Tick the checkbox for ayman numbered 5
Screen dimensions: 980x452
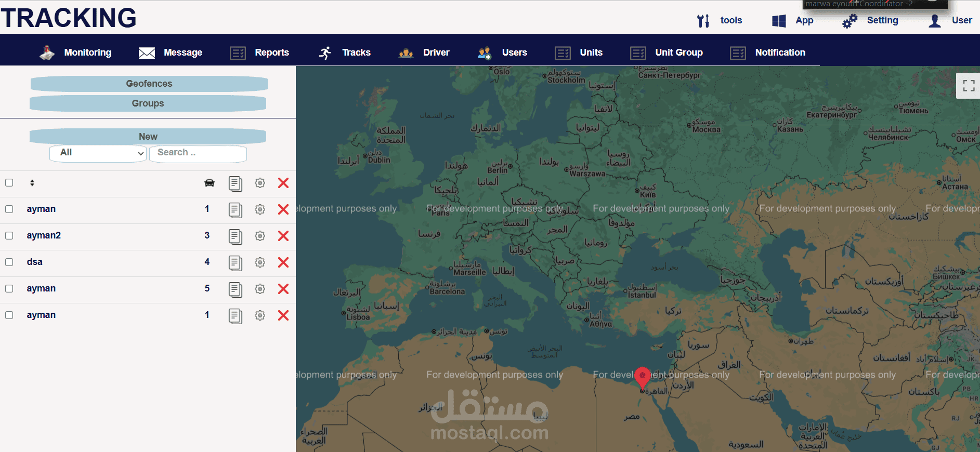pos(9,289)
